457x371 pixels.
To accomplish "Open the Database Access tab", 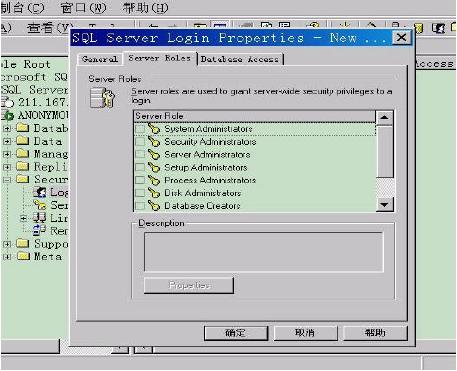I will coord(240,59).
